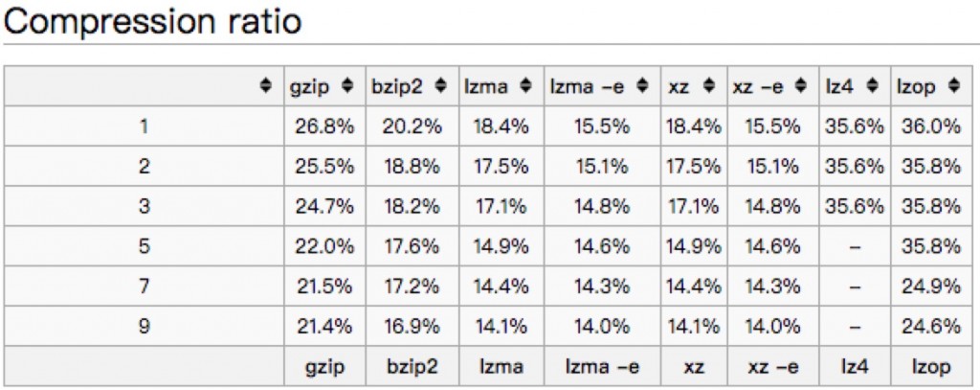Click the 16.9% bzip2 cell
Viewport: 980px width, 390px height.
click(x=411, y=327)
